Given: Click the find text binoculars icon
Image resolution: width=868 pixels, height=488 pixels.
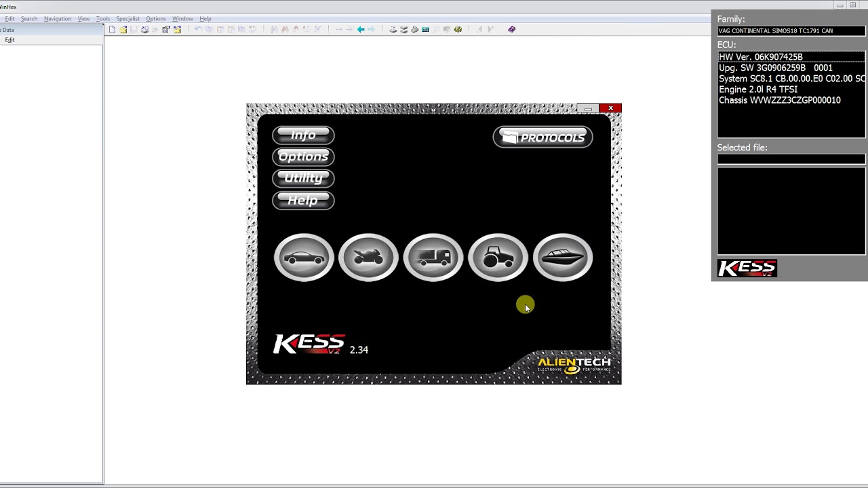Looking at the screenshot, I should click(x=274, y=29).
